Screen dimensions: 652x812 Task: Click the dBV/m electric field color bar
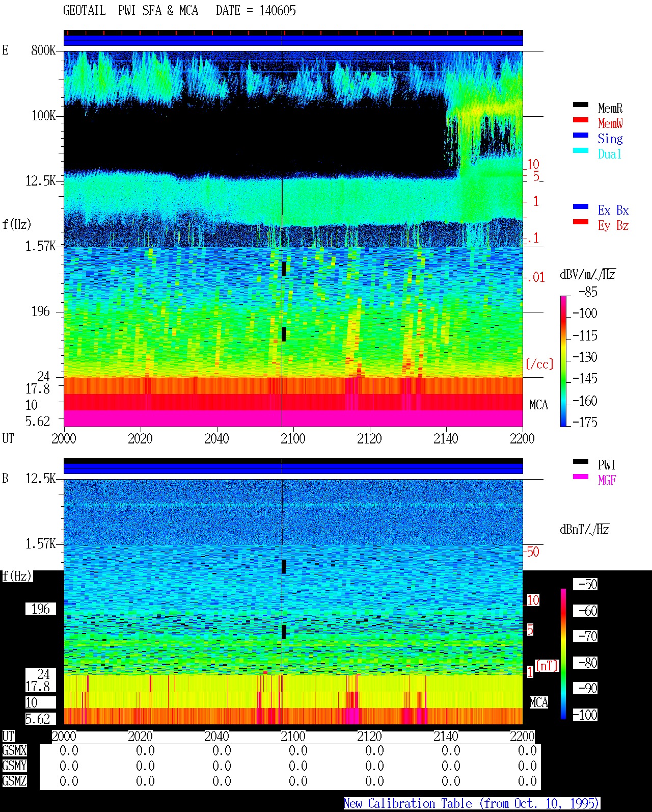(x=563, y=361)
